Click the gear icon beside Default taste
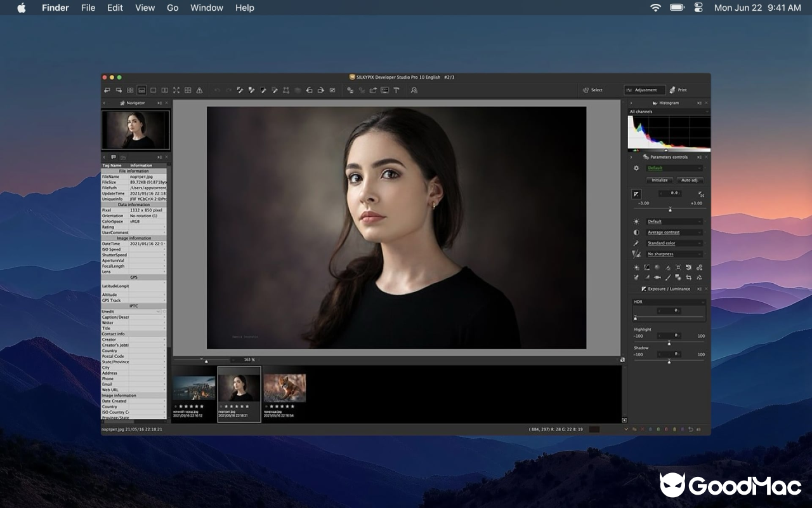This screenshot has width=812, height=508. pos(636,168)
